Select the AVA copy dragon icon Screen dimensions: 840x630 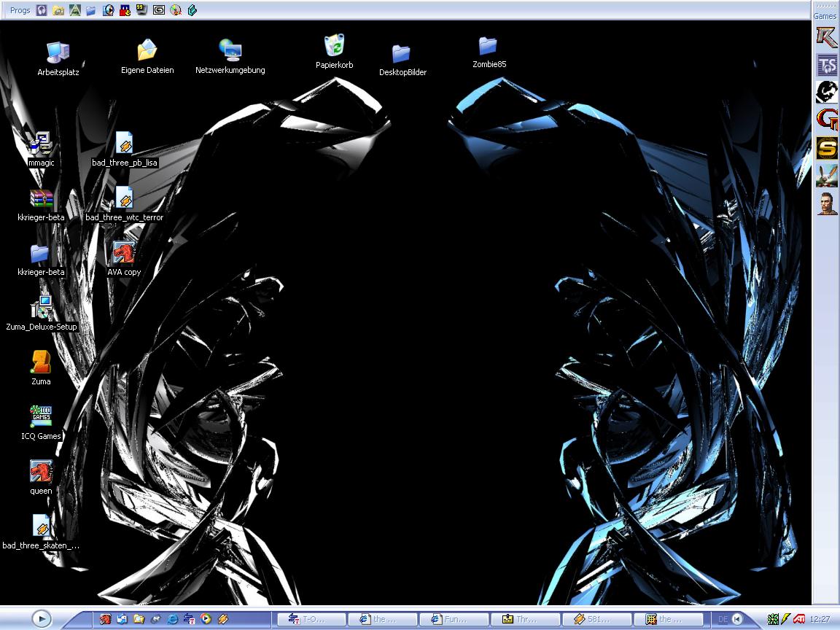[x=124, y=253]
